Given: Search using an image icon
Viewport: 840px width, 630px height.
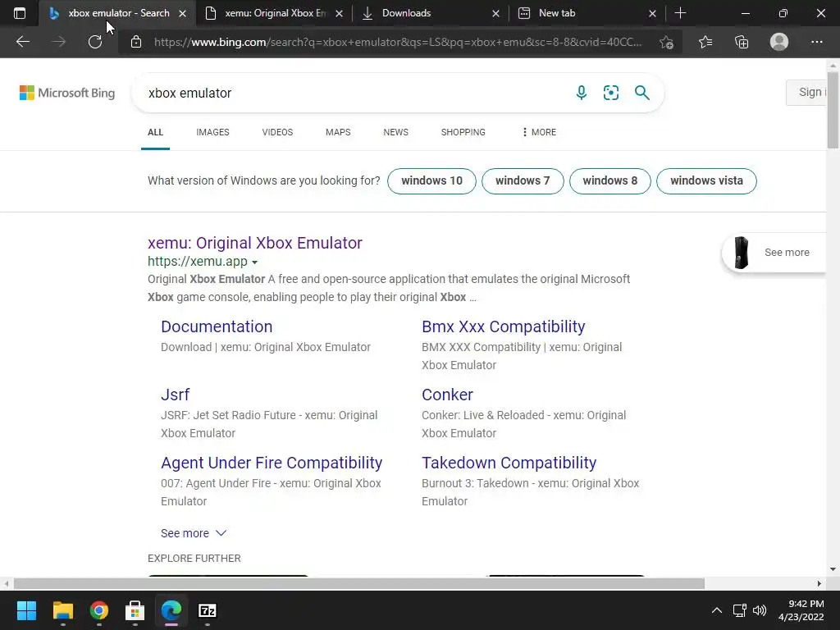Looking at the screenshot, I should coord(610,93).
